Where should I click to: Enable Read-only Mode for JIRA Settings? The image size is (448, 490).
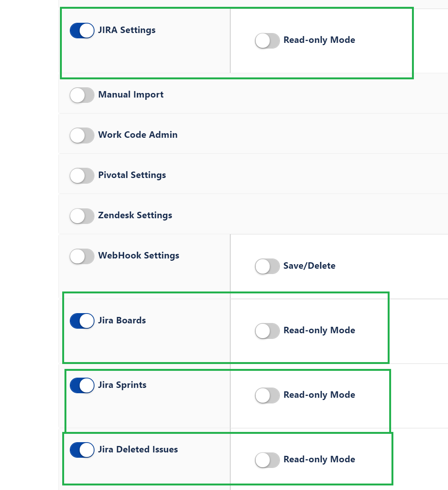[267, 40]
